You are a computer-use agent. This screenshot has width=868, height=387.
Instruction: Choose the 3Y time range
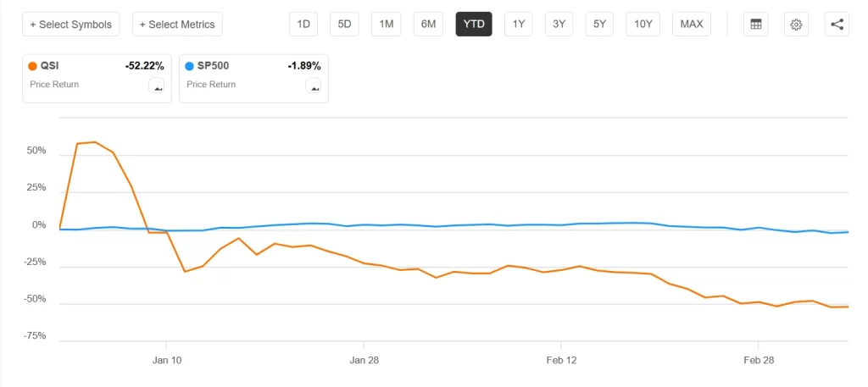559,25
